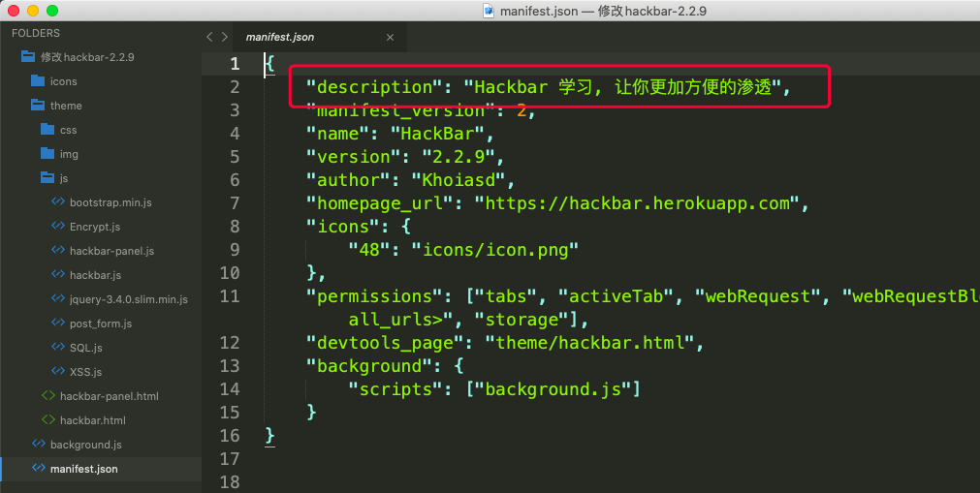Expand the img folder

click(x=69, y=154)
